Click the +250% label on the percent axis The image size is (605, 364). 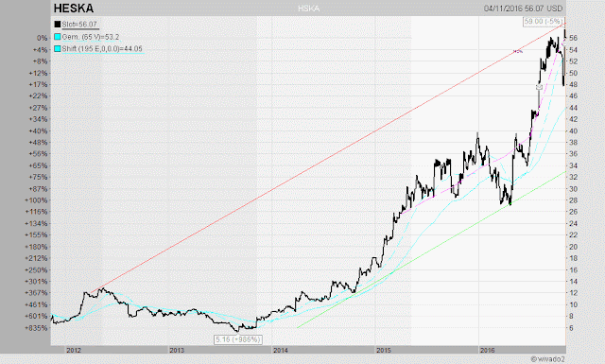click(x=37, y=269)
